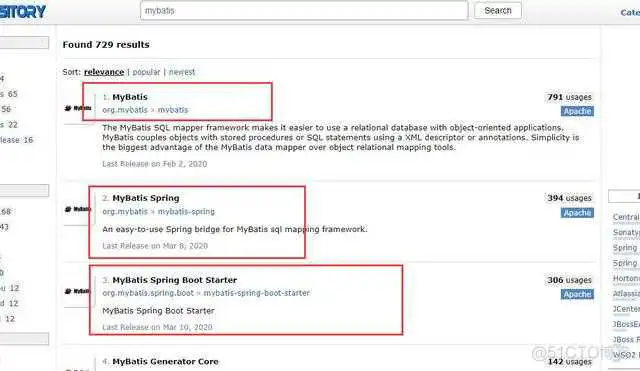This screenshot has width=640, height=371.
Task: Click the MyBatis logo beside result 1
Action: click(78, 108)
